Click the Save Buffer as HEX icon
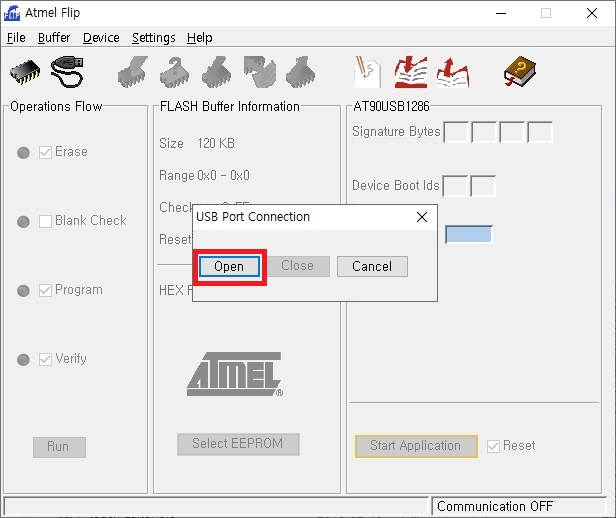Image resolution: width=616 pixels, height=518 pixels. (x=452, y=72)
